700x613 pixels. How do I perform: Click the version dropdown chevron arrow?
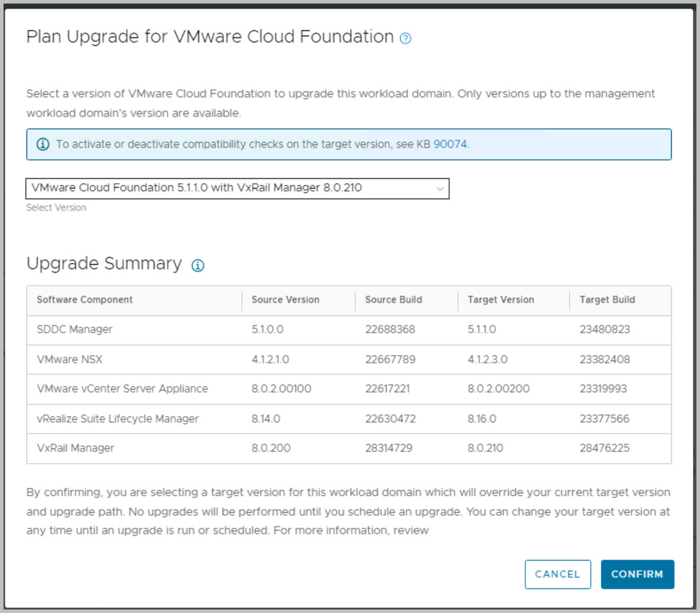(x=440, y=189)
